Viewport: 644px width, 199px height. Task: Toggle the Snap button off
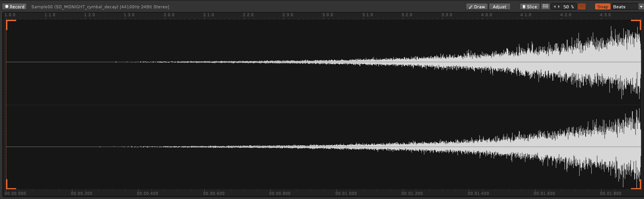(603, 7)
